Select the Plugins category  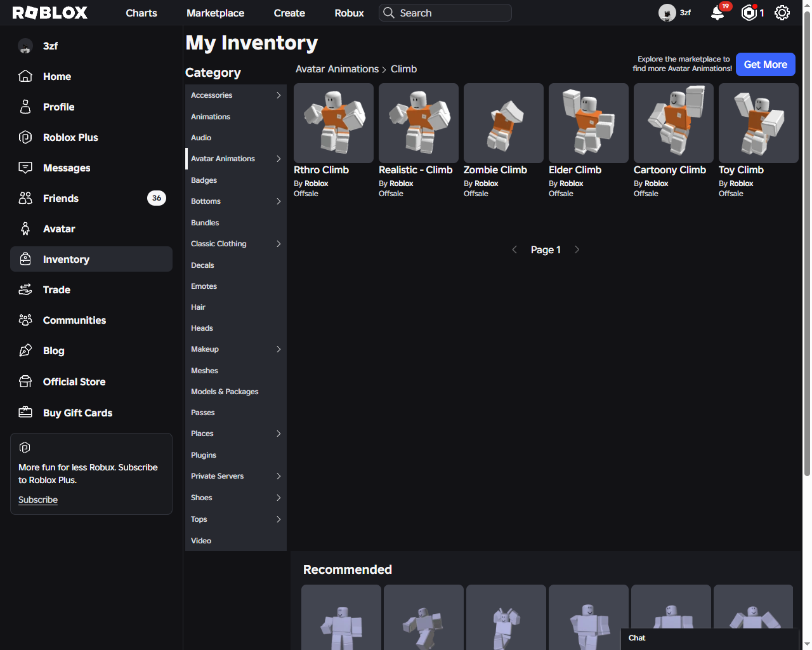[236, 455]
